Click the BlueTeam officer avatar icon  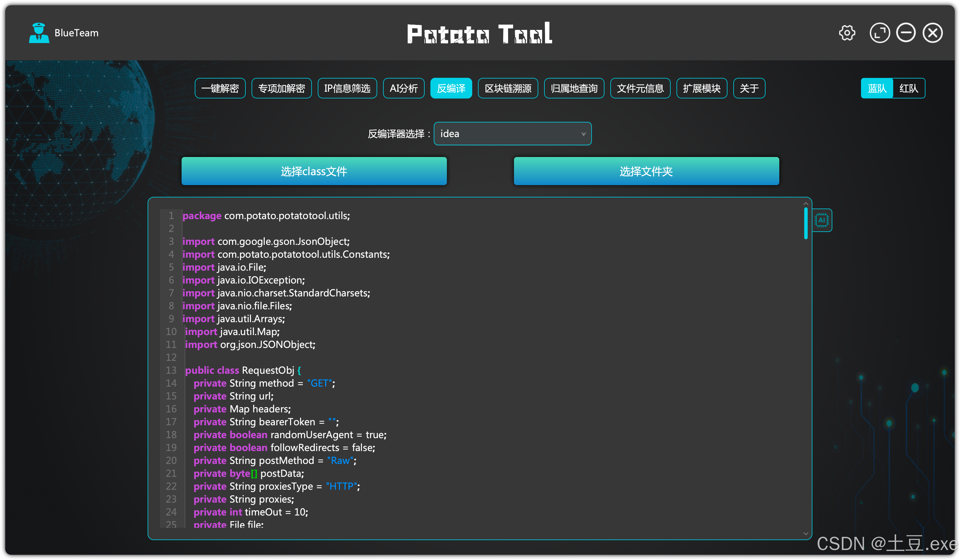[x=39, y=33]
